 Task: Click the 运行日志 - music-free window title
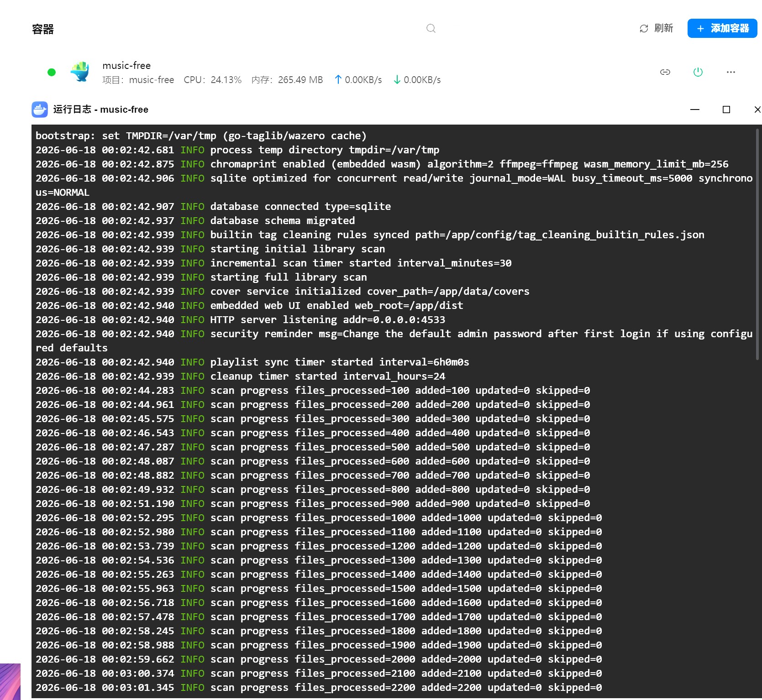(x=101, y=110)
